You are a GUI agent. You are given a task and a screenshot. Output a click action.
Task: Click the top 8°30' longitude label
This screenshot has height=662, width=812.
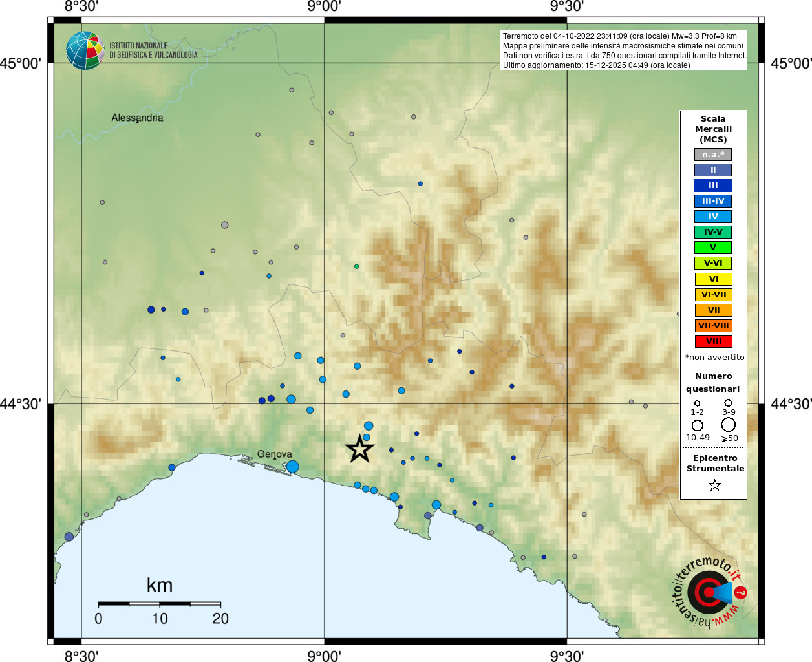coord(81,6)
